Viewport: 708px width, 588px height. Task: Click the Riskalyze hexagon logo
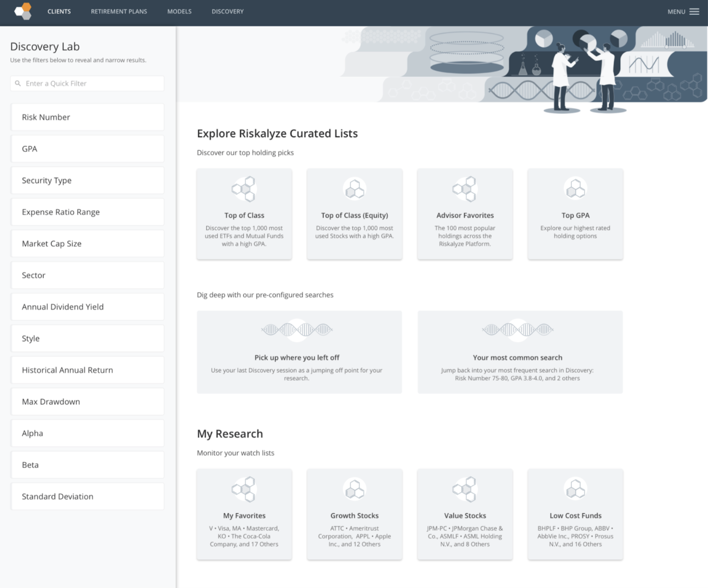point(23,11)
